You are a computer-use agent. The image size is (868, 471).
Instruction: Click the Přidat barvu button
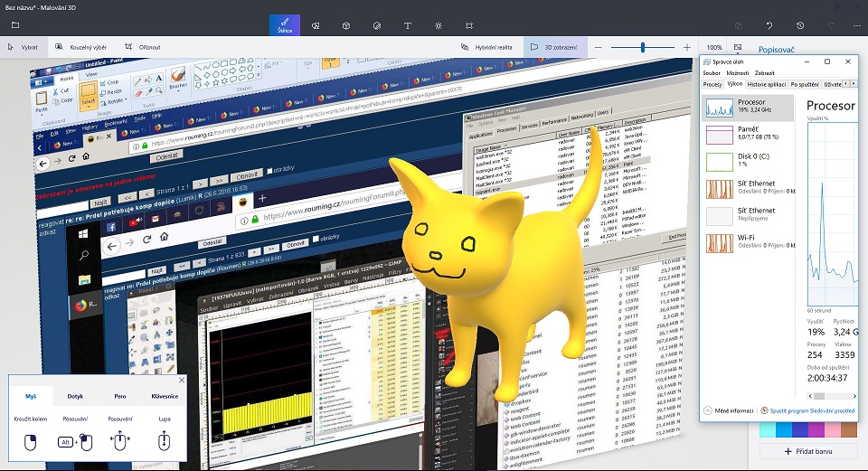click(808, 451)
